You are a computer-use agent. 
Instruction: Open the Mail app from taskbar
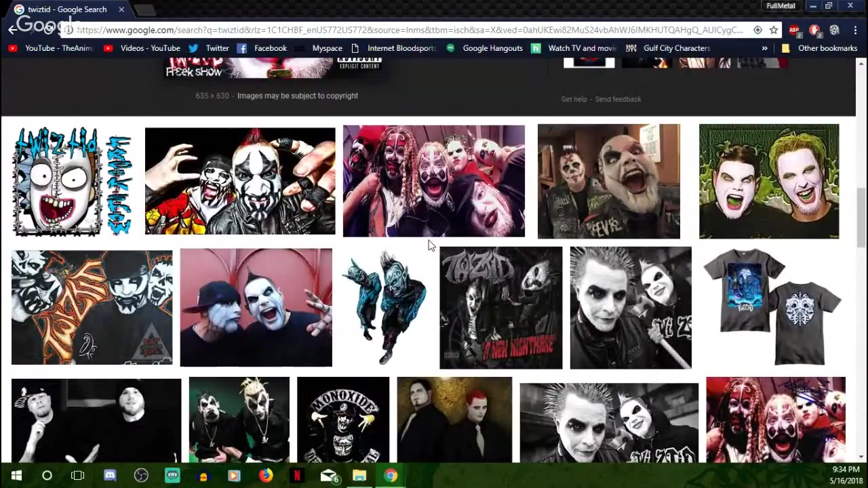click(x=330, y=476)
